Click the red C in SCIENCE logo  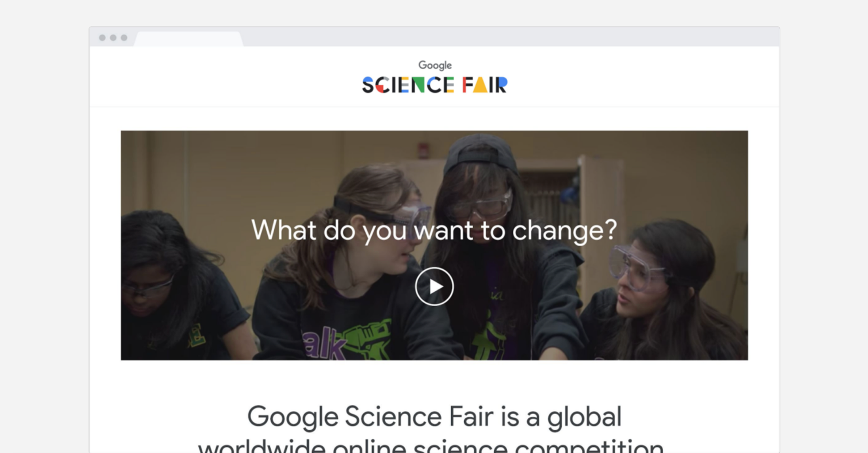(x=382, y=85)
